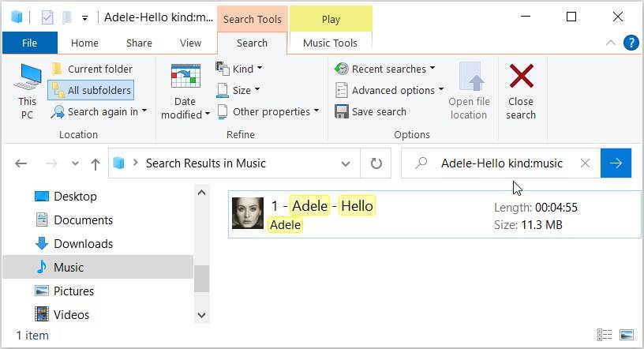Viewport: 644px width, 349px height.
Task: Toggle All subfolders search scope
Action: tap(91, 90)
